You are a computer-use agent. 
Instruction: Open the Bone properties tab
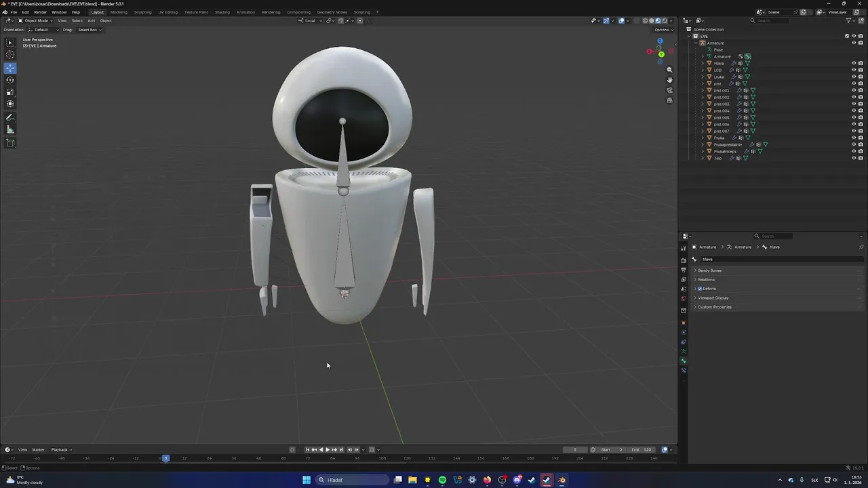click(684, 361)
